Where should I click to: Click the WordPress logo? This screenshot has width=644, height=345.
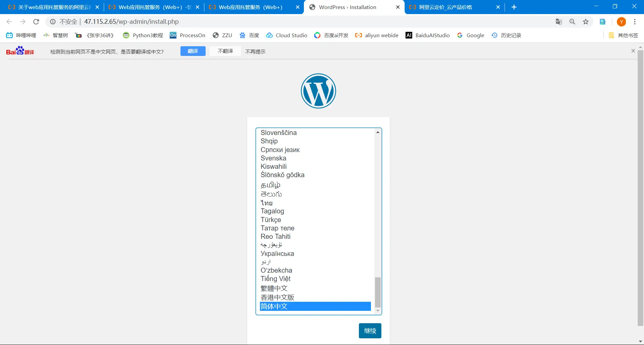click(x=318, y=91)
